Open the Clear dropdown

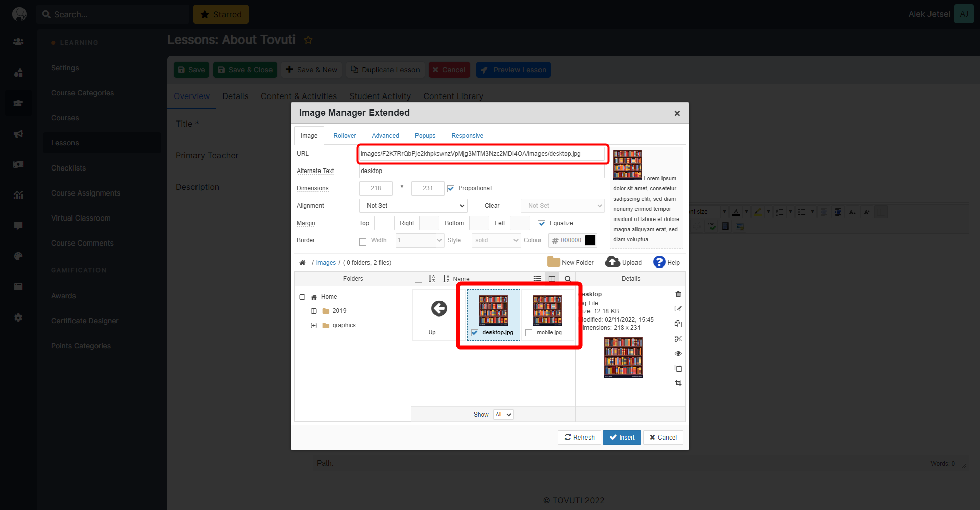(562, 206)
